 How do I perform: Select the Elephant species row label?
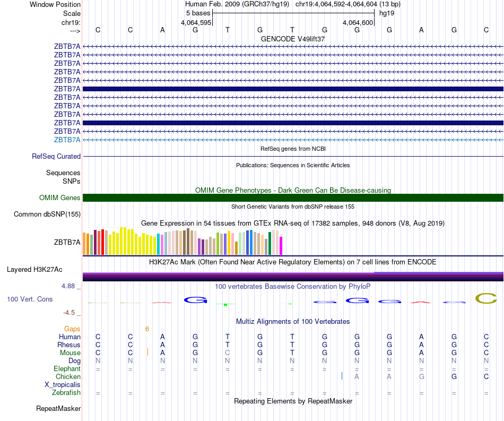pos(67,368)
